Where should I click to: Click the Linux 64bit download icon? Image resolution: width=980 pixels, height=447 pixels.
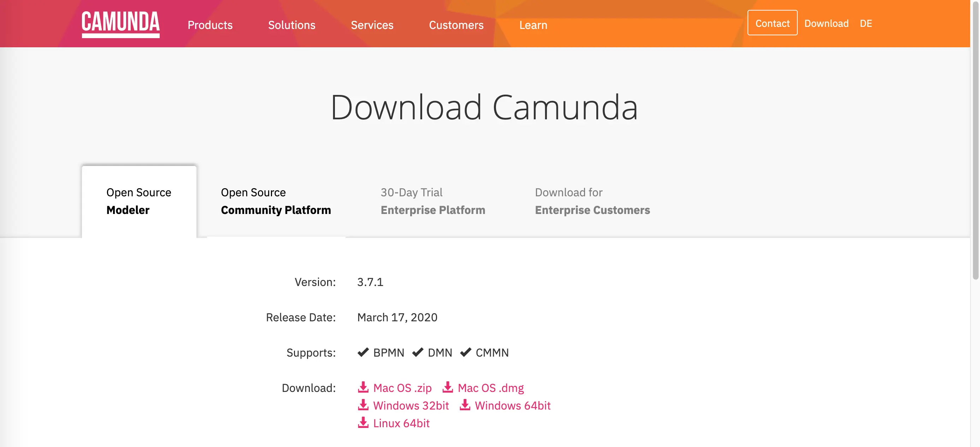pos(364,423)
